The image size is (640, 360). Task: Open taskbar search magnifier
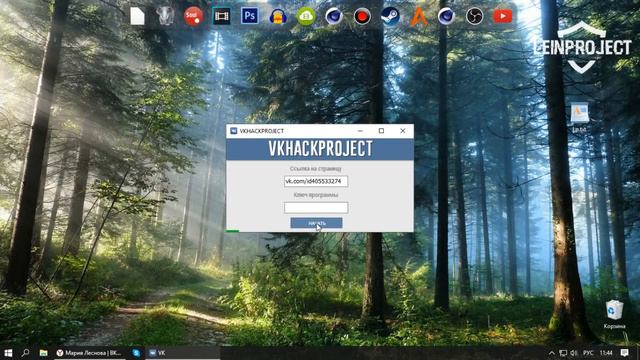click(25, 353)
